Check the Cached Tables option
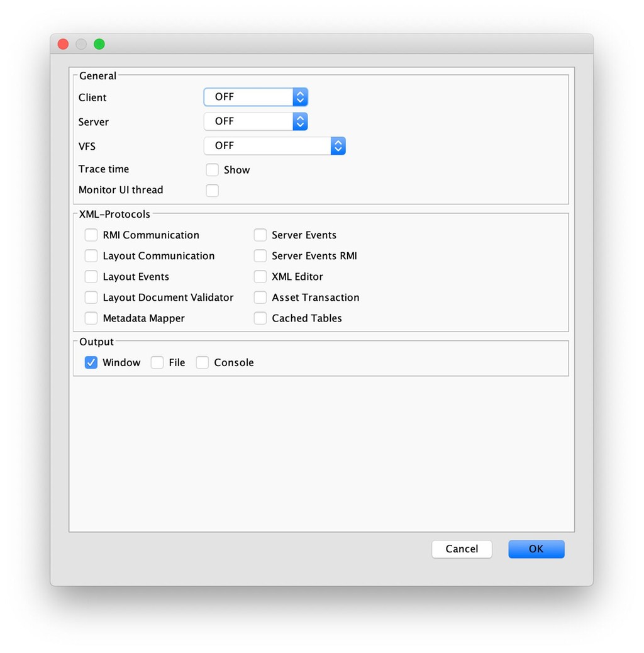644x653 pixels. pyautogui.click(x=260, y=318)
